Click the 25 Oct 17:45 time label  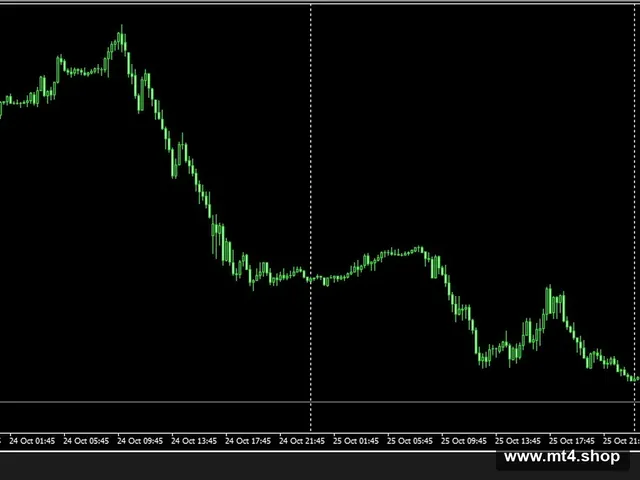572,441
